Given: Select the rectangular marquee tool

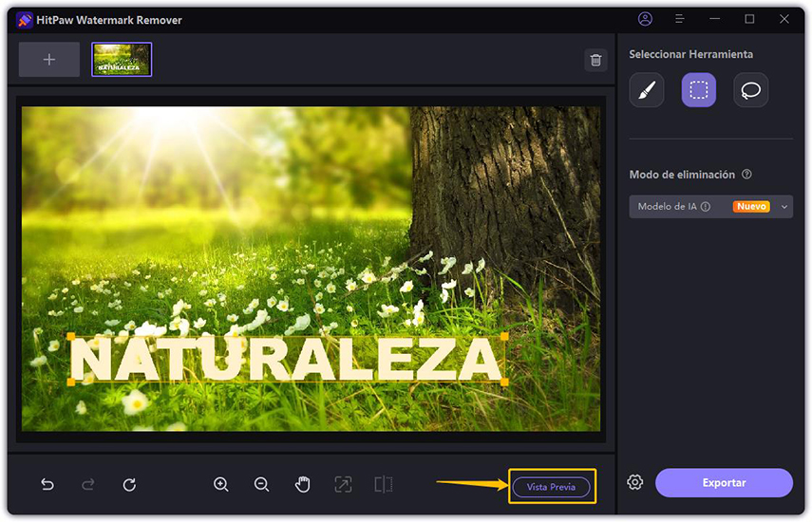Looking at the screenshot, I should [699, 90].
